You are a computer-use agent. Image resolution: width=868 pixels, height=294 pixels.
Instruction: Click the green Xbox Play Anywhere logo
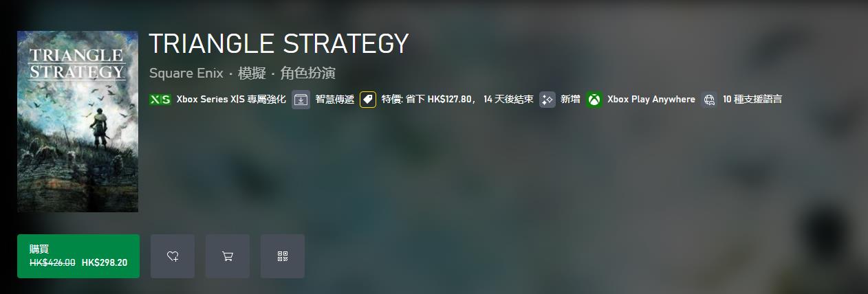pos(594,100)
